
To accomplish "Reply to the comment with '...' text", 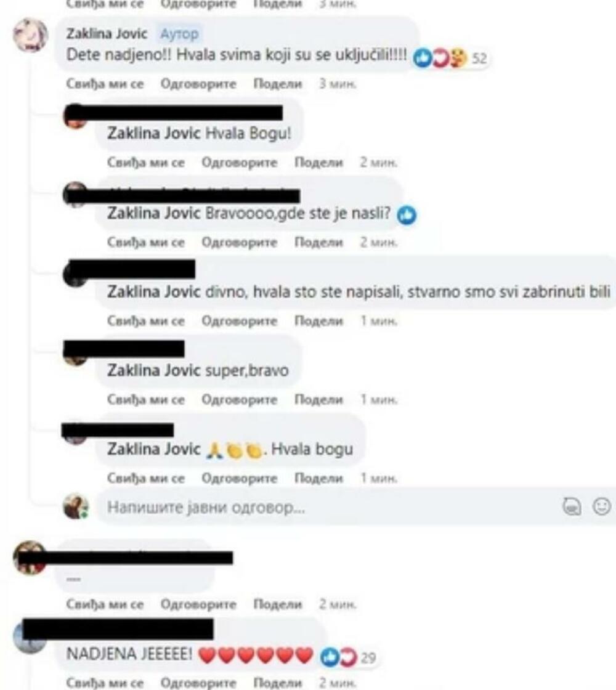I will click(x=198, y=604).
